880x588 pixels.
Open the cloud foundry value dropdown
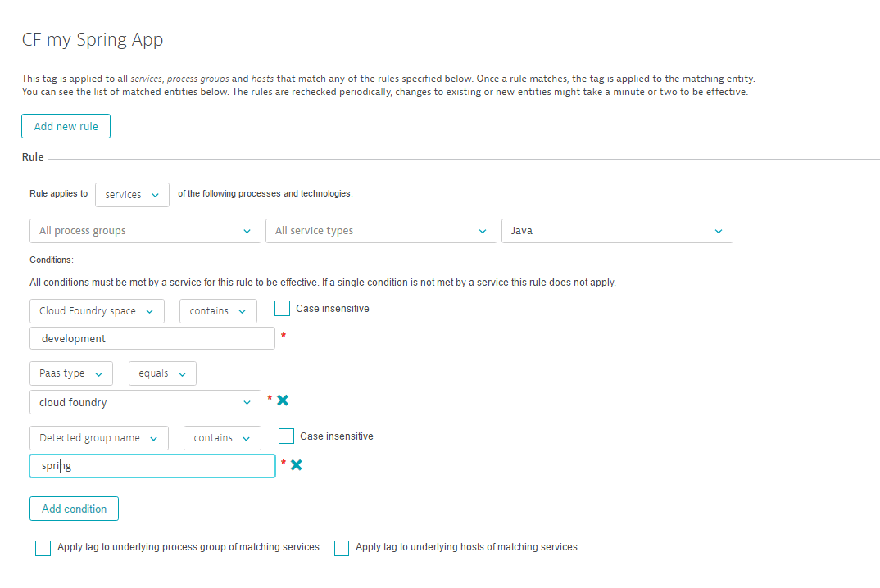coord(145,402)
